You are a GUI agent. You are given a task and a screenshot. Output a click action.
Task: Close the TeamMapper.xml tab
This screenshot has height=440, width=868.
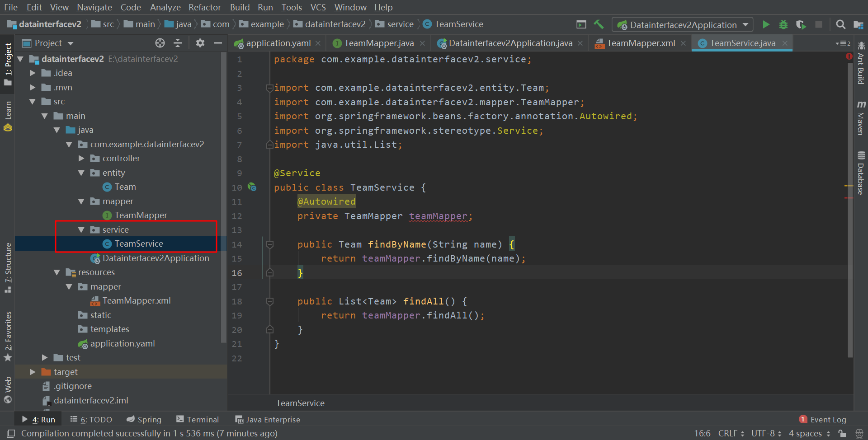click(683, 43)
